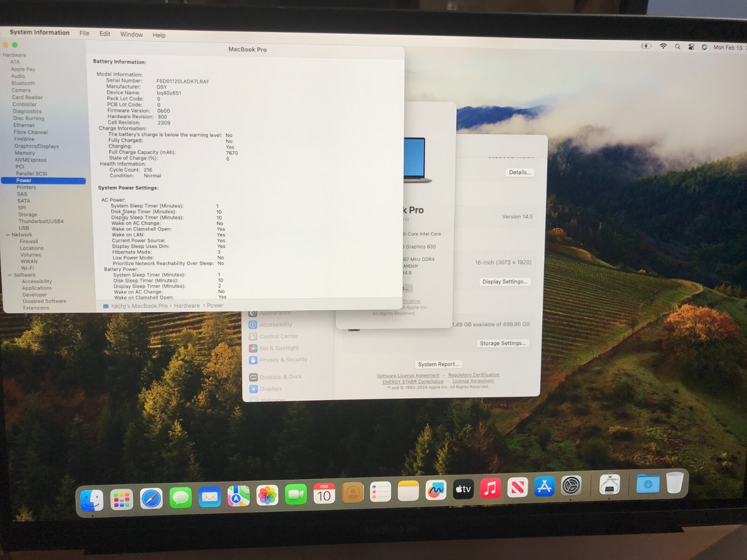Screen dimensions: 747x560
Task: Collapse the Network section in sidebar
Action: point(7,235)
